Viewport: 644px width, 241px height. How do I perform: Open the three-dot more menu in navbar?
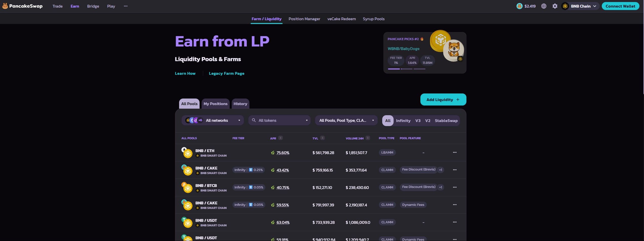pos(126,6)
